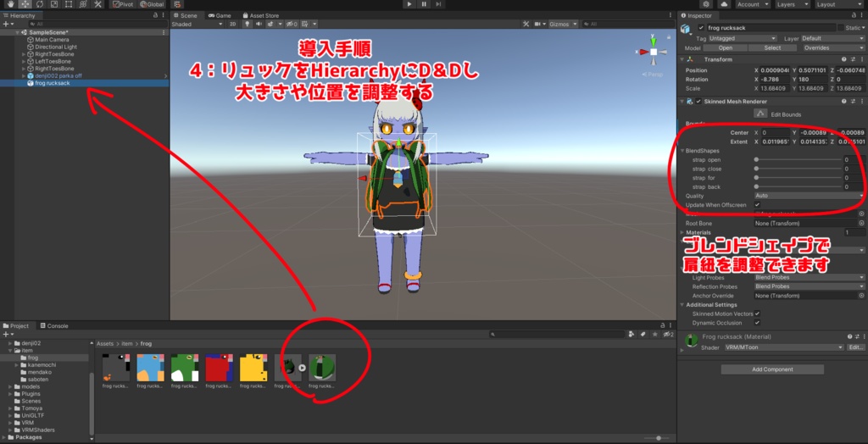Select the Move tool

pos(25,4)
